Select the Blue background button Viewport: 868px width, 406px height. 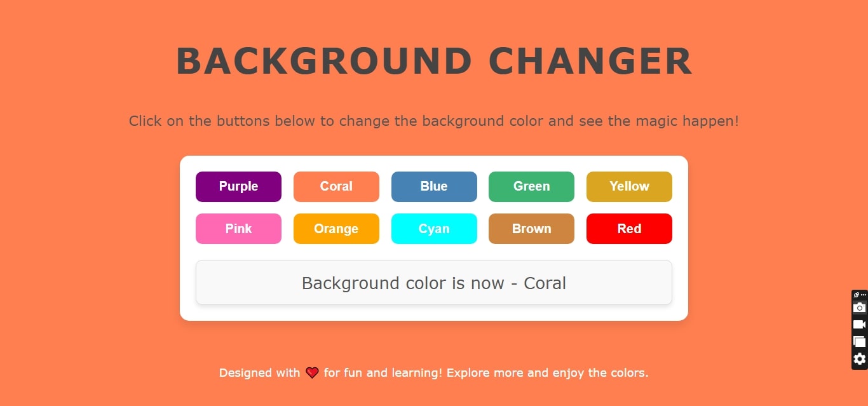[x=434, y=187]
